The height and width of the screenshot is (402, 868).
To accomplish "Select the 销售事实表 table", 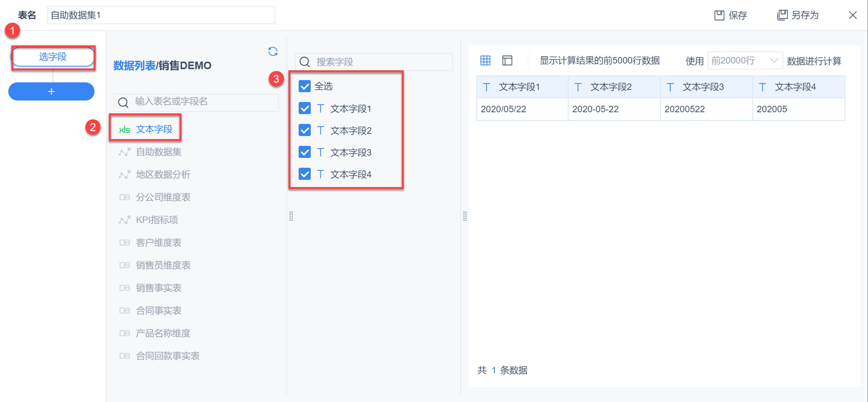I will point(158,288).
